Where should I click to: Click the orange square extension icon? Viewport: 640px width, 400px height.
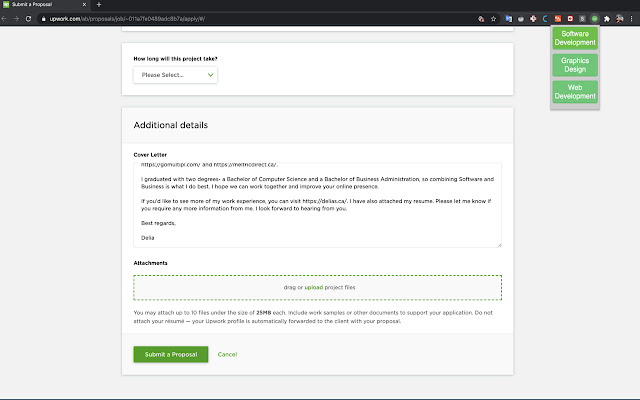click(x=558, y=19)
